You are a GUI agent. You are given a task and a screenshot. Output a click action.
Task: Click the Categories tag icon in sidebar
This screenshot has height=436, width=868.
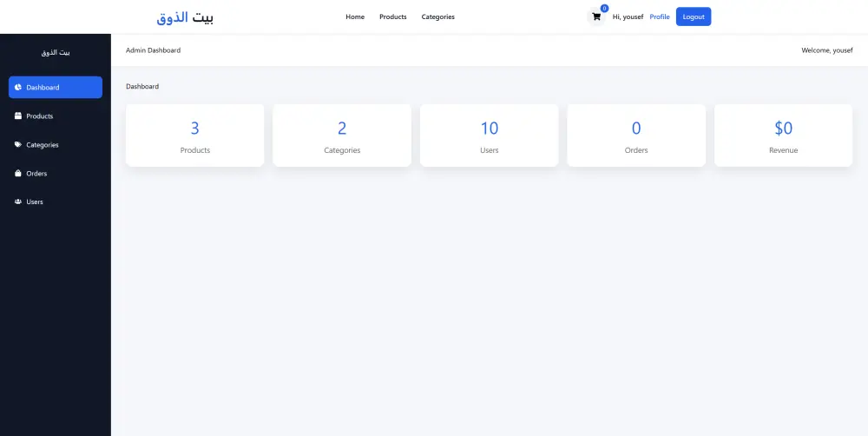click(x=18, y=144)
